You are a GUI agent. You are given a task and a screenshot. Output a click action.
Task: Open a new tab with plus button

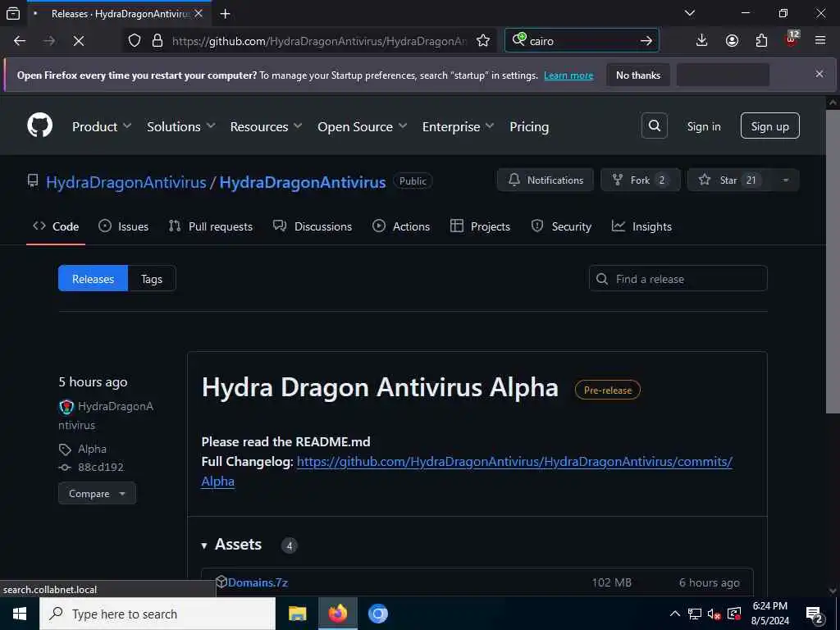225,13
